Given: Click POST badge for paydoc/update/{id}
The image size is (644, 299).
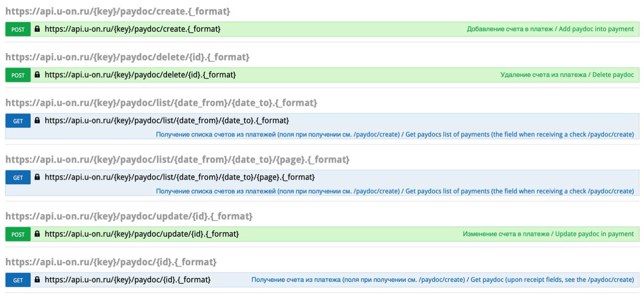Looking at the screenshot, I should click(18, 234).
